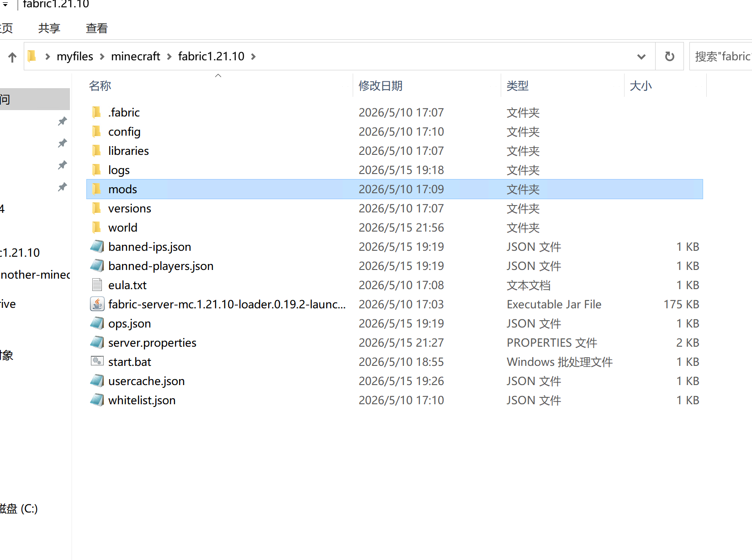Select the file name eula.txt
The width and height of the screenshot is (752, 560).
click(x=127, y=285)
